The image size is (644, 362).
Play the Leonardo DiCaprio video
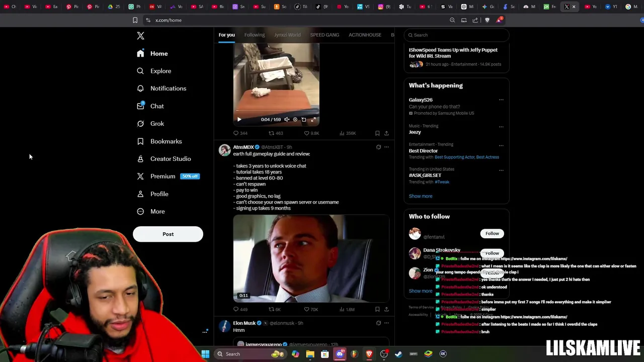(311, 258)
